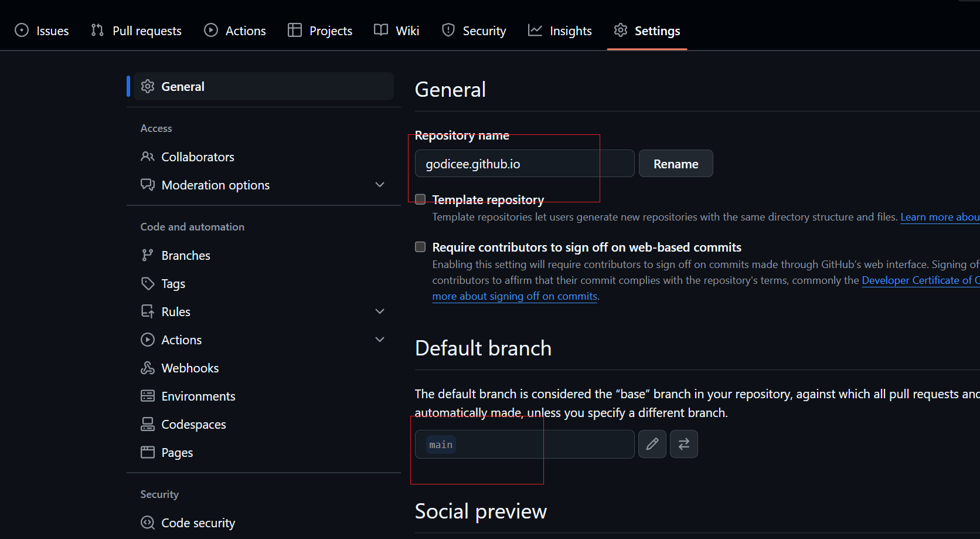980x539 pixels.
Task: Click the Wiki book icon
Action: (x=381, y=30)
